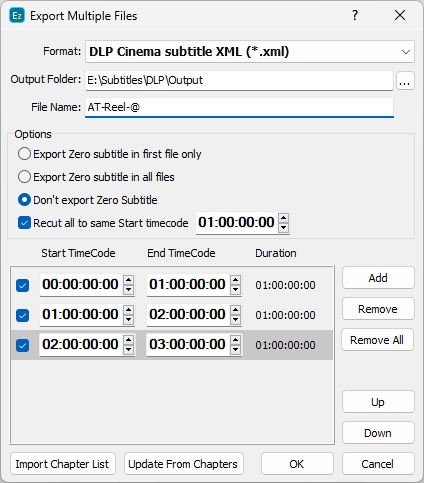Viewport: 424px width, 483px height.
Task: Click the Ez application icon in title bar
Action: [x=17, y=16]
